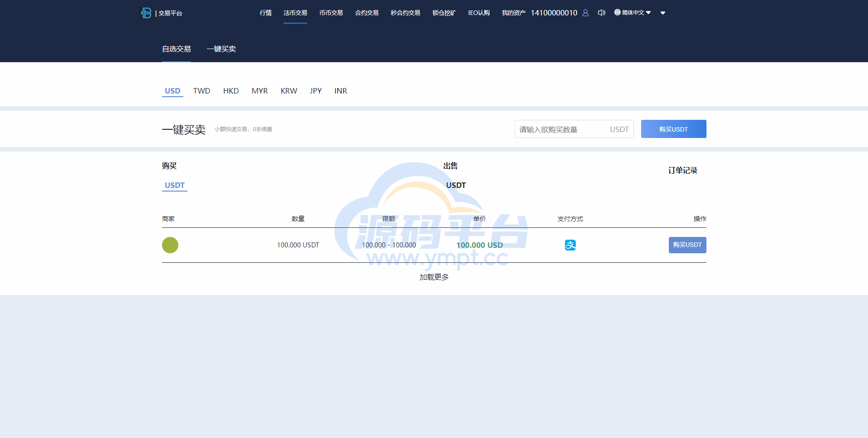This screenshot has width=868, height=438.
Task: Expand the 简体中文 language dropdown
Action: coord(633,13)
